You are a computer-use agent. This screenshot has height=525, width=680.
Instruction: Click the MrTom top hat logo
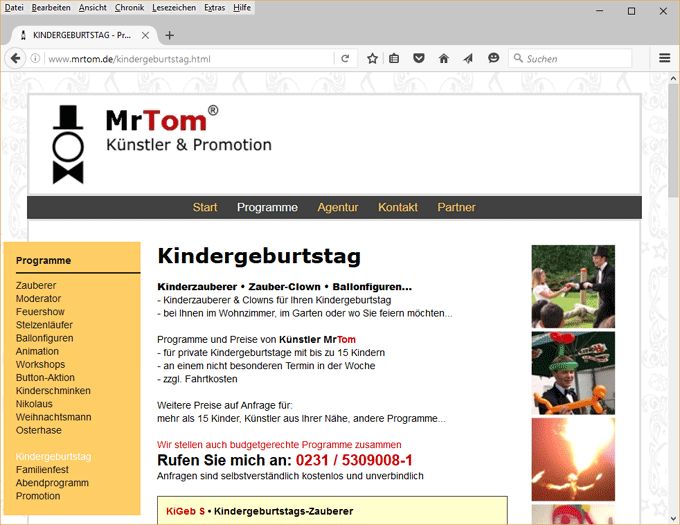(68, 144)
